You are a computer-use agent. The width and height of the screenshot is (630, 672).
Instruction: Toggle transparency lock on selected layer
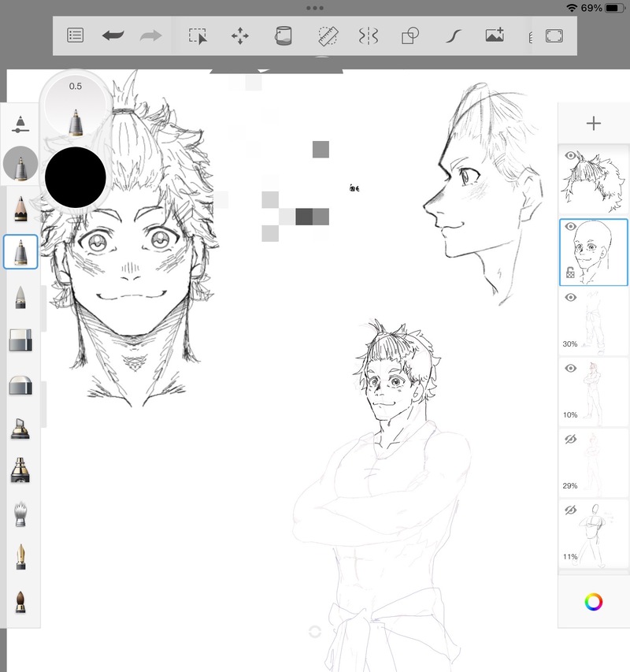point(570,273)
